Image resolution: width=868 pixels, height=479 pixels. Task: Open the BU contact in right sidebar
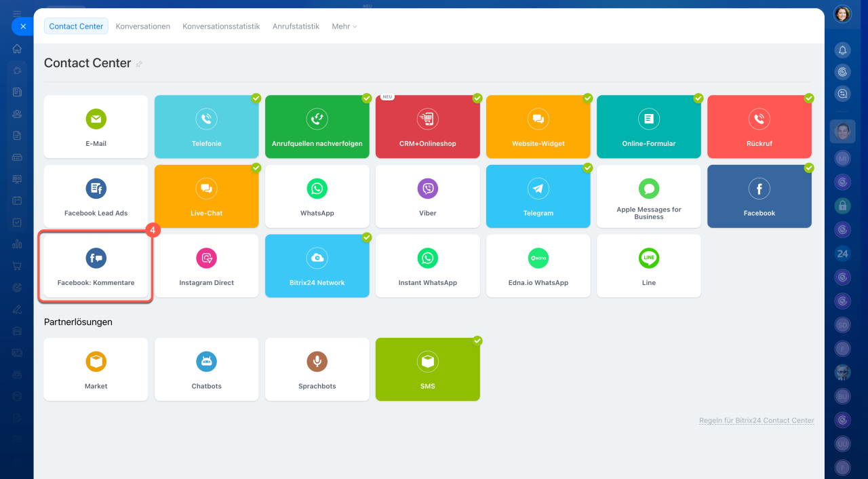[x=842, y=396]
